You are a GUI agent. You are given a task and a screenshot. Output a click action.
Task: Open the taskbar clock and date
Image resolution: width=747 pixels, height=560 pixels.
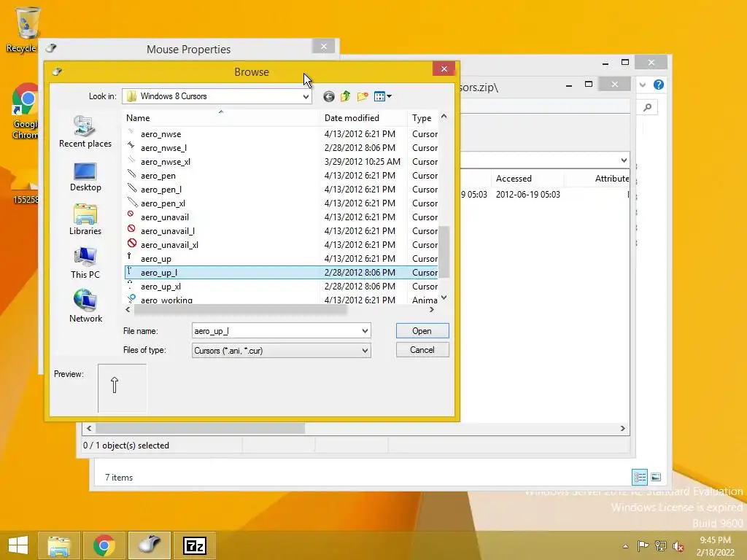[715, 546]
